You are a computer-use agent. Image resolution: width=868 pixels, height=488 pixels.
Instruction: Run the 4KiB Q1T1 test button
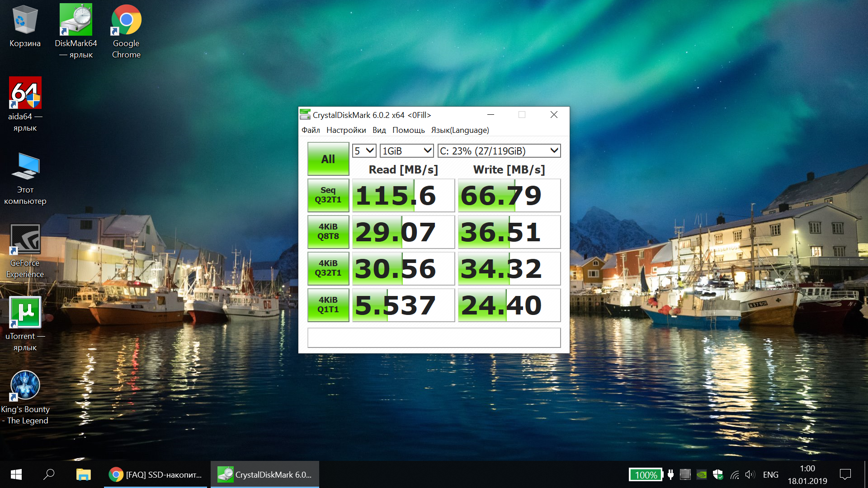coord(328,305)
